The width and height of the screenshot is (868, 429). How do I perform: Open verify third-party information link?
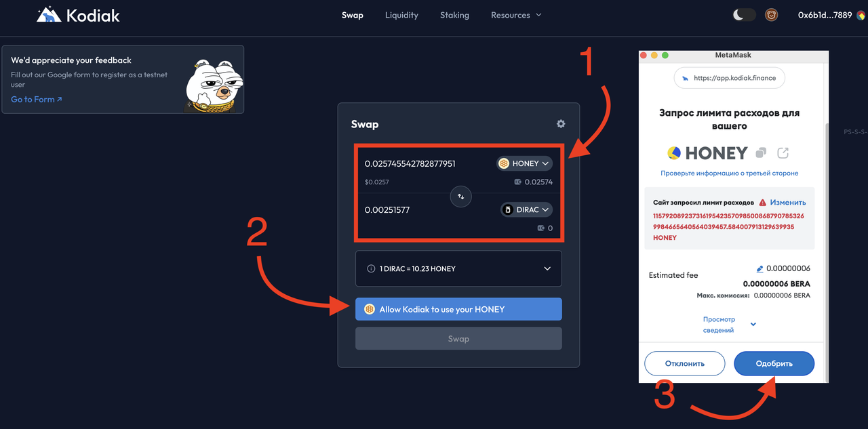click(730, 173)
